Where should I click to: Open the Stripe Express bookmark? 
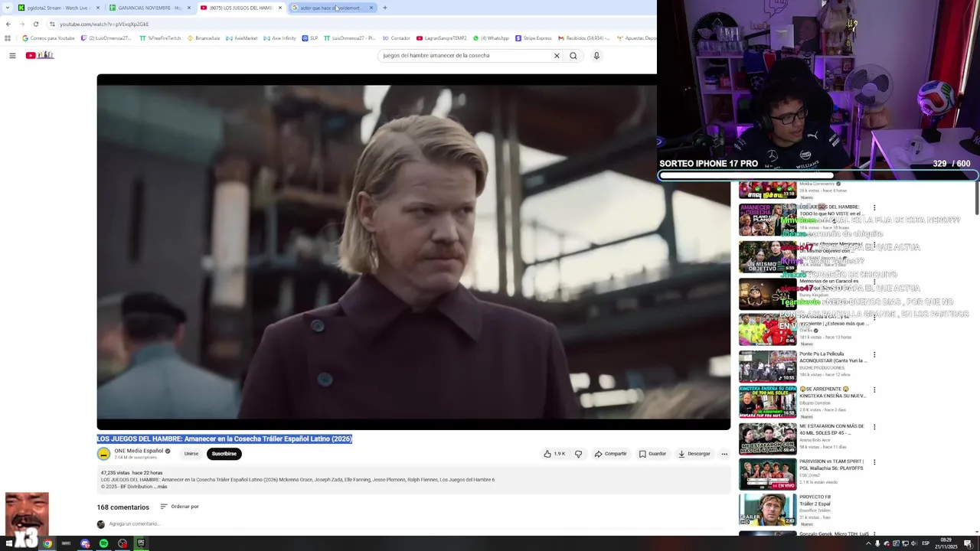[534, 38]
